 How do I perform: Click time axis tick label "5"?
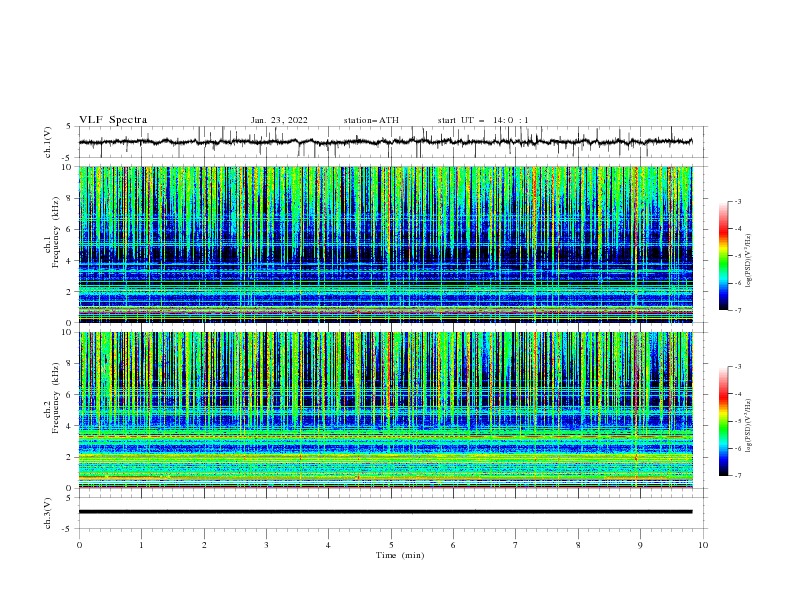pyautogui.click(x=391, y=545)
